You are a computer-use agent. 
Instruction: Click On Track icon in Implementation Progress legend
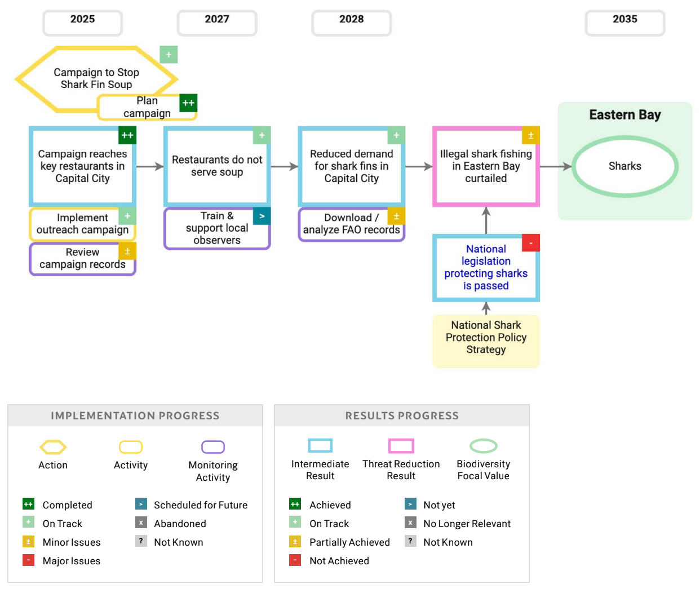tap(28, 523)
